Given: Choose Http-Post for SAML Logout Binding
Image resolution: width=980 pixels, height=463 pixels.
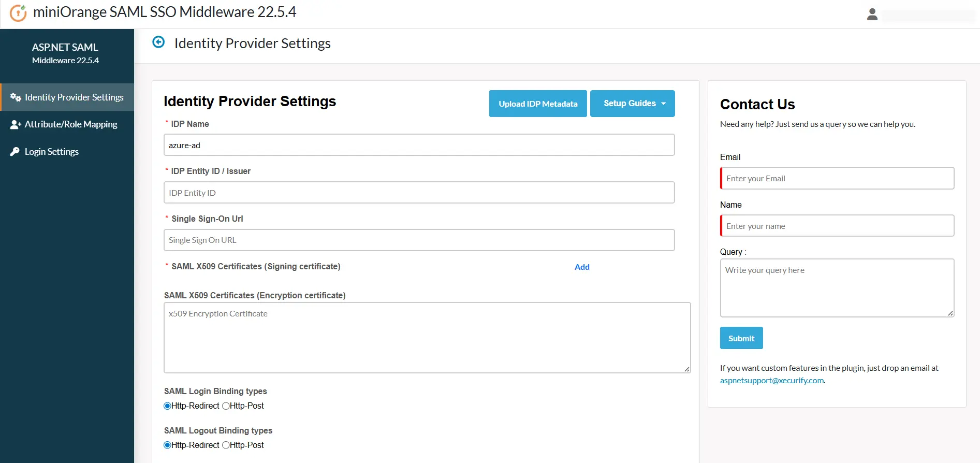Looking at the screenshot, I should pyautogui.click(x=226, y=445).
